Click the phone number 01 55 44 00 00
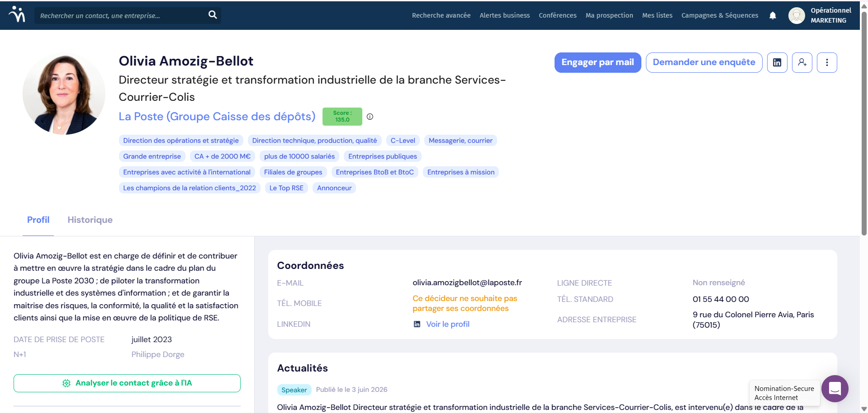 (721, 299)
